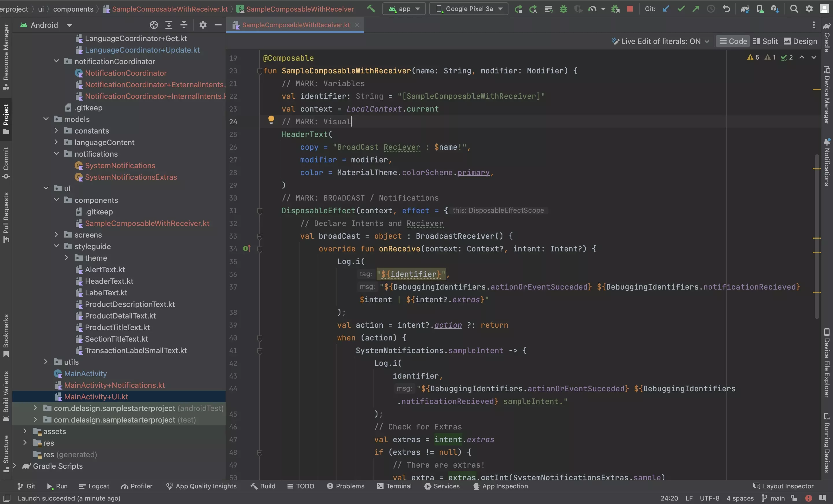Toggle Live Edit of literals ON
Screen dimensions: 833x504
(659, 41)
